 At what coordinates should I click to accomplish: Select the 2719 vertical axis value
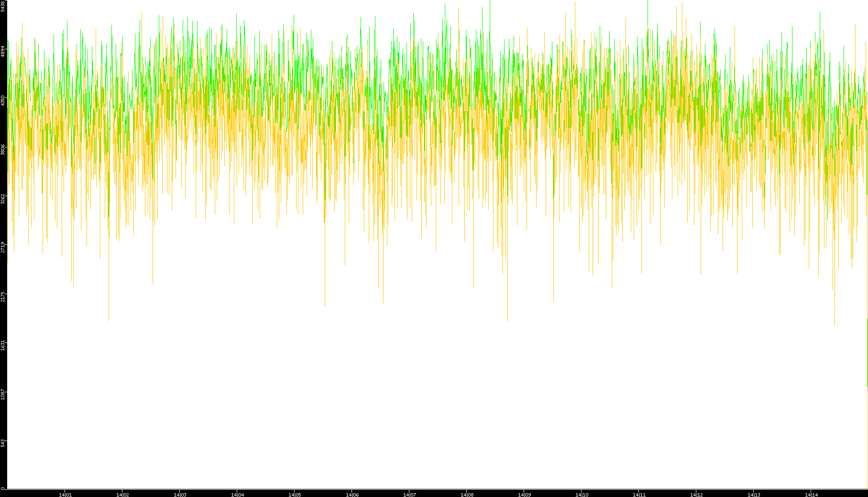3,247
